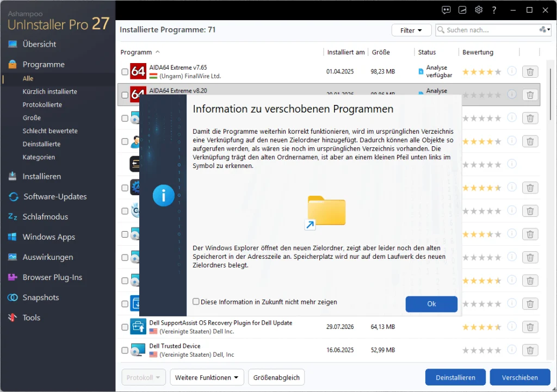The width and height of the screenshot is (557, 392).
Task: Sort by Bewertung column
Action: tap(478, 52)
